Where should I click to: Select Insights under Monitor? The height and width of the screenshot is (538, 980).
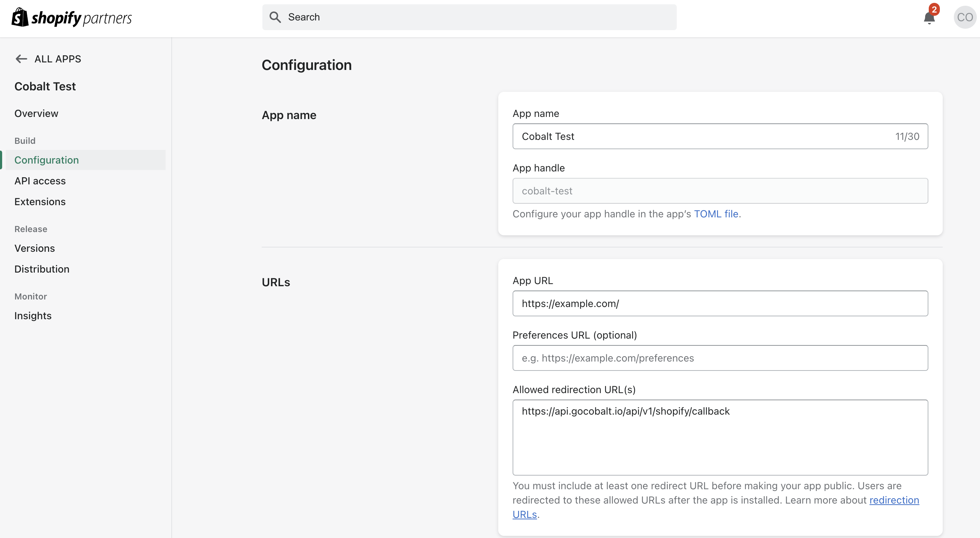point(33,316)
